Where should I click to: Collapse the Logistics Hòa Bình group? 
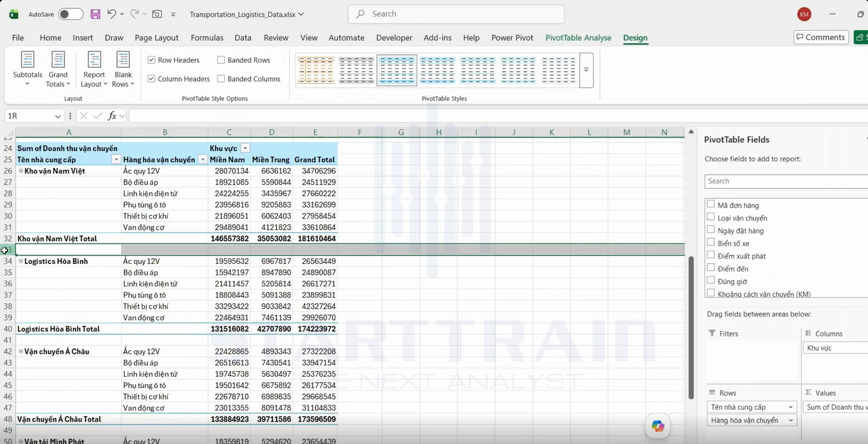coord(21,261)
